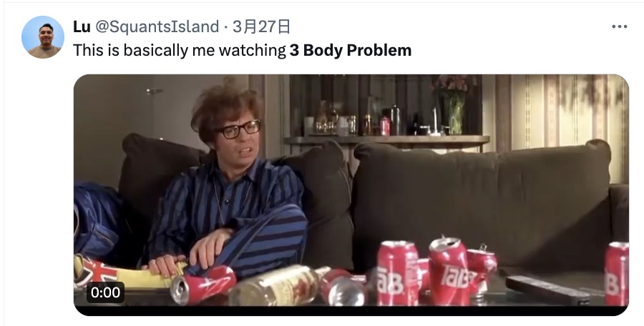Viewport: 644px width, 326px height.
Task: Click the black bar under the video
Action: [x=351, y=311]
